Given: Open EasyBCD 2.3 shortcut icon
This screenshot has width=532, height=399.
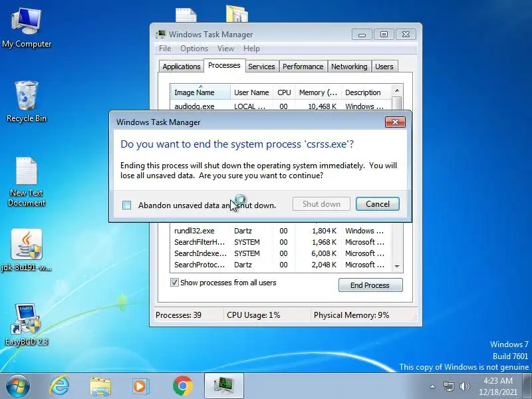Looking at the screenshot, I should (x=27, y=324).
